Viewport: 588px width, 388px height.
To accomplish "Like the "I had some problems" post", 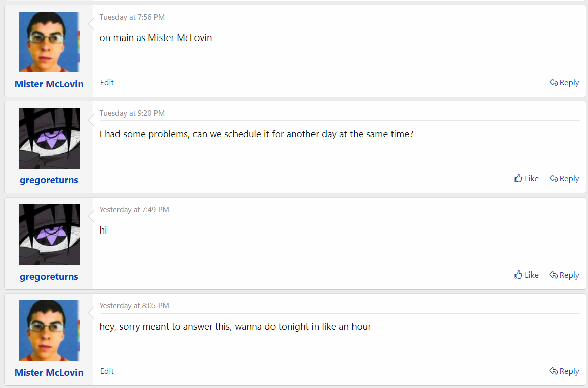I will (x=526, y=179).
